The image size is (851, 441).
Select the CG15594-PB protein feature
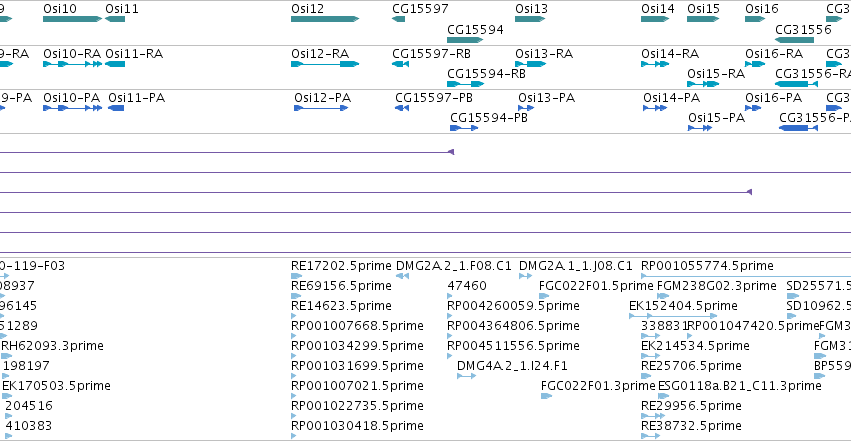(x=464, y=128)
